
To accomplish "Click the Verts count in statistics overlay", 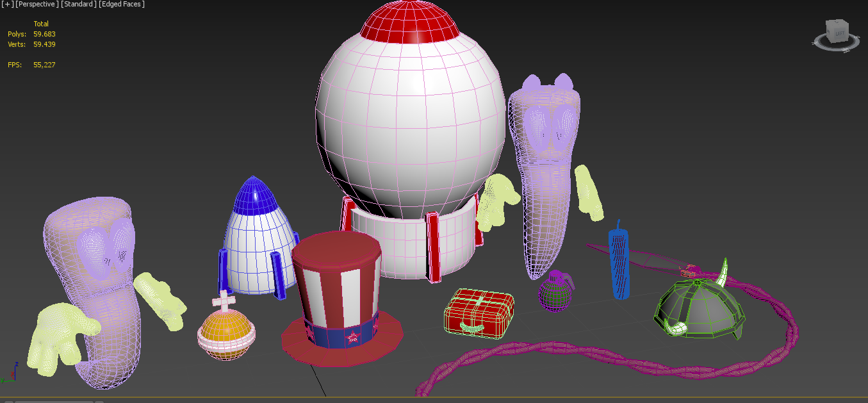I will (44, 44).
